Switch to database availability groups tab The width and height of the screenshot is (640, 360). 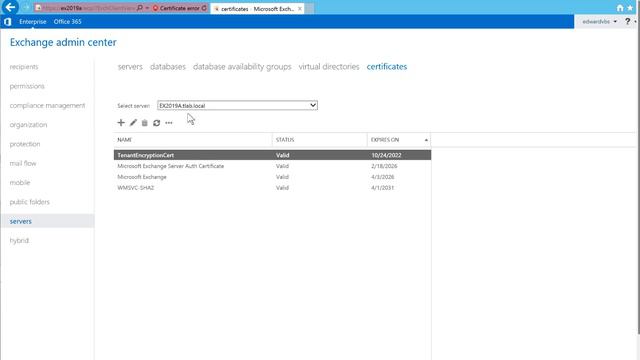242,67
